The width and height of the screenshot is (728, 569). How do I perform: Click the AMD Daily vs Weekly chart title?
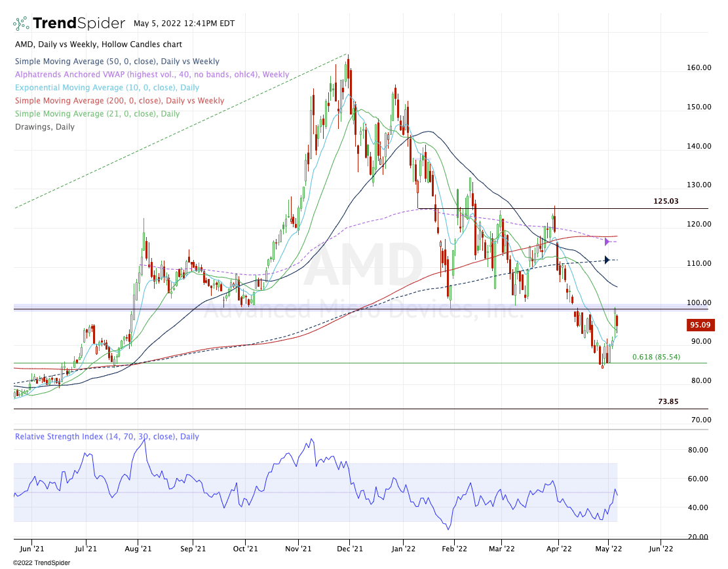pyautogui.click(x=98, y=45)
